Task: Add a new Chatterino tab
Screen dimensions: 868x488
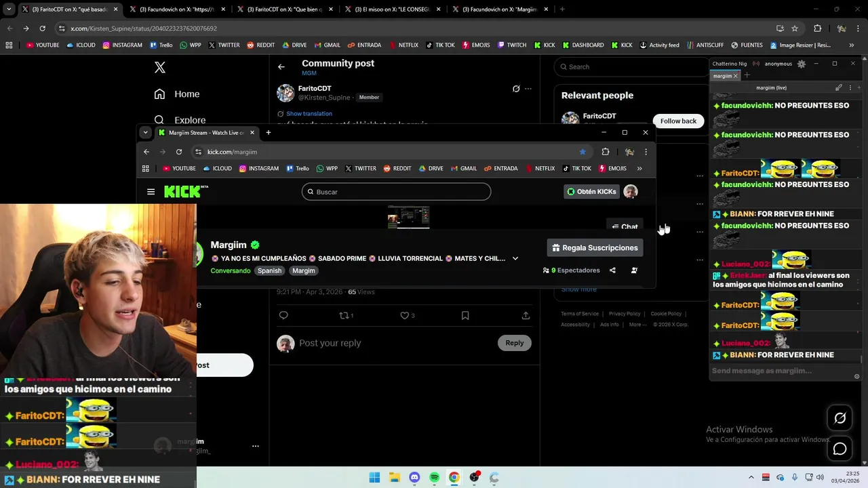Action: coord(747,76)
